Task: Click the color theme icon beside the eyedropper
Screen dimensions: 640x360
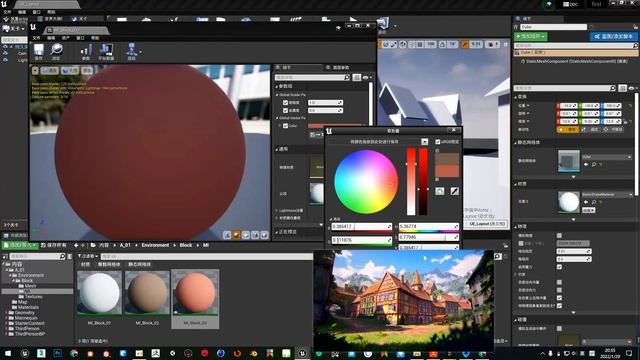Action: point(440,191)
